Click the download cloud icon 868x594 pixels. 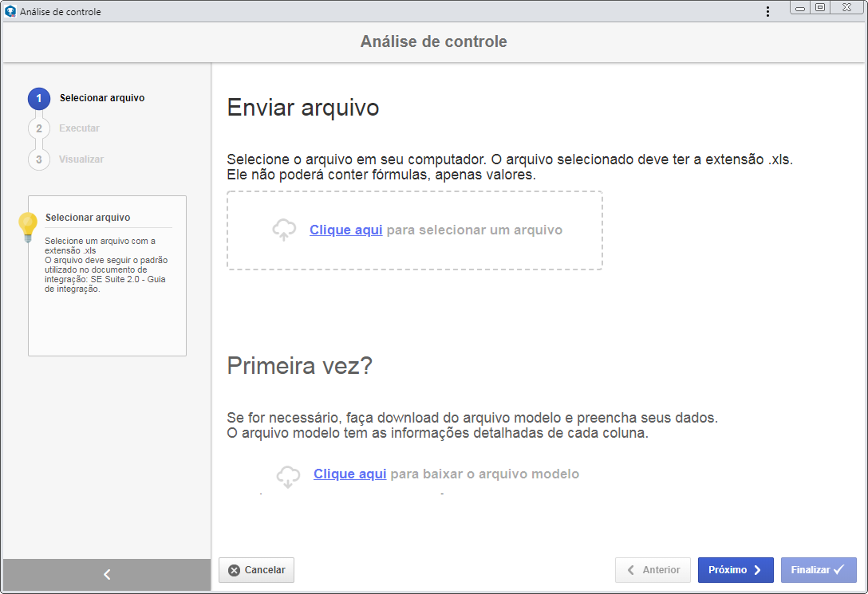288,476
